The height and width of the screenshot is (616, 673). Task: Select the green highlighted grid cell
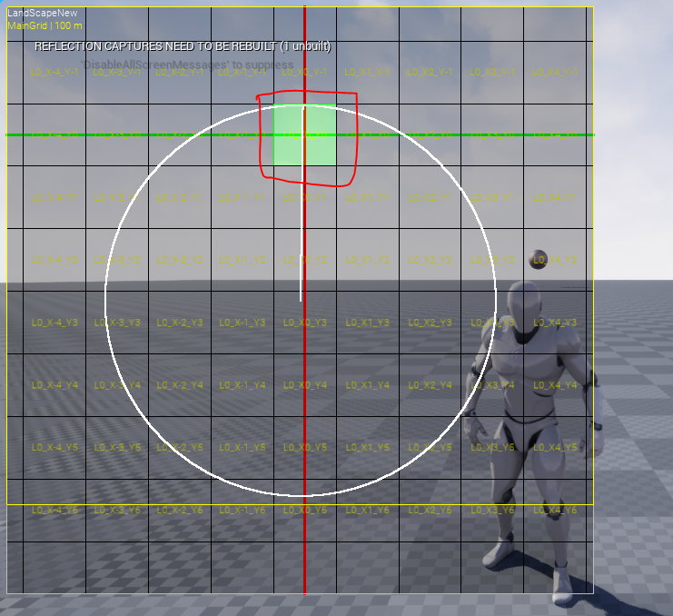[305, 134]
